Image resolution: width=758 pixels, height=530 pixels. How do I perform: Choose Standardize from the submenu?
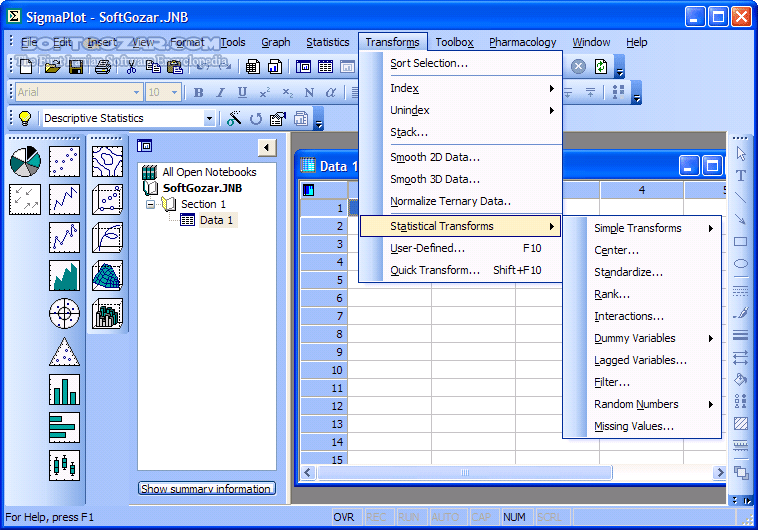point(628,272)
